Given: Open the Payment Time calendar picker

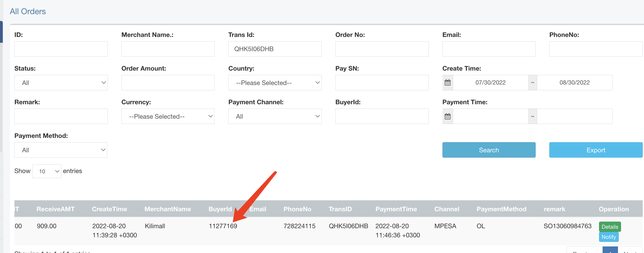Looking at the screenshot, I should (x=448, y=116).
